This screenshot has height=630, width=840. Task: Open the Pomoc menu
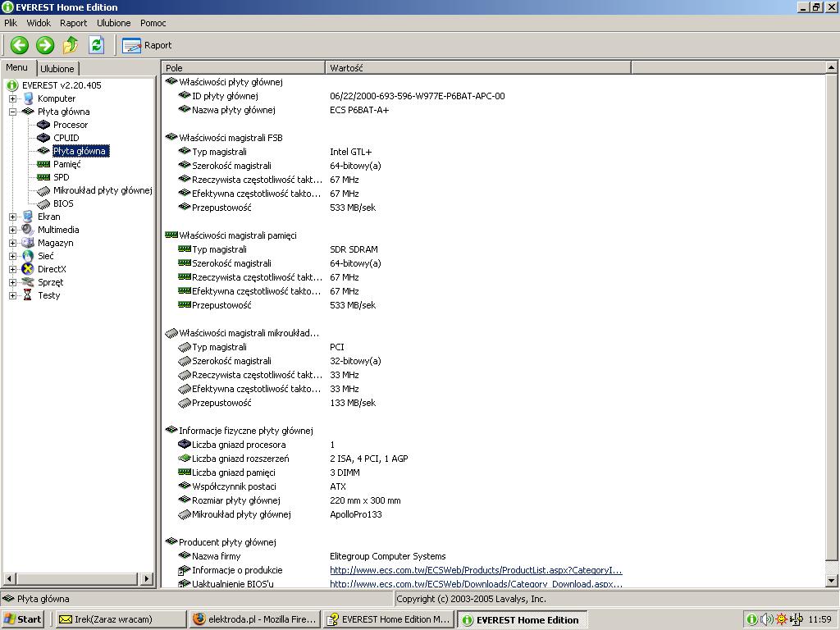pyautogui.click(x=153, y=23)
